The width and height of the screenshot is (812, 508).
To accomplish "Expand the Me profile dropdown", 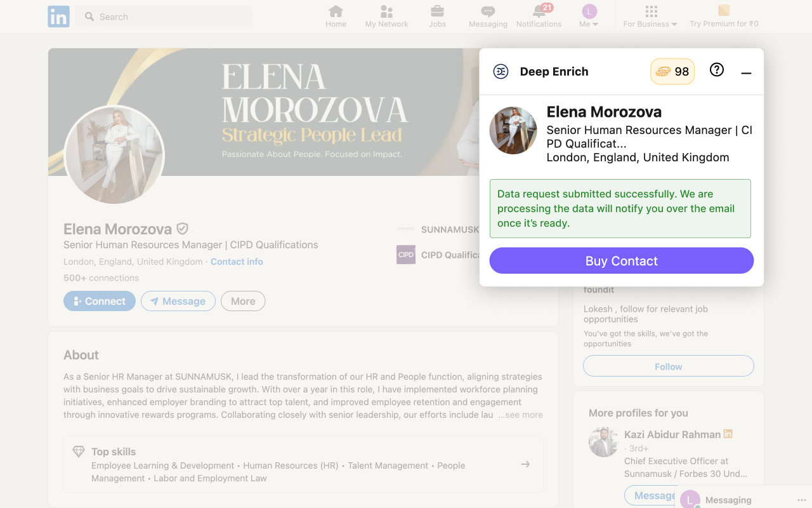I will point(589,17).
